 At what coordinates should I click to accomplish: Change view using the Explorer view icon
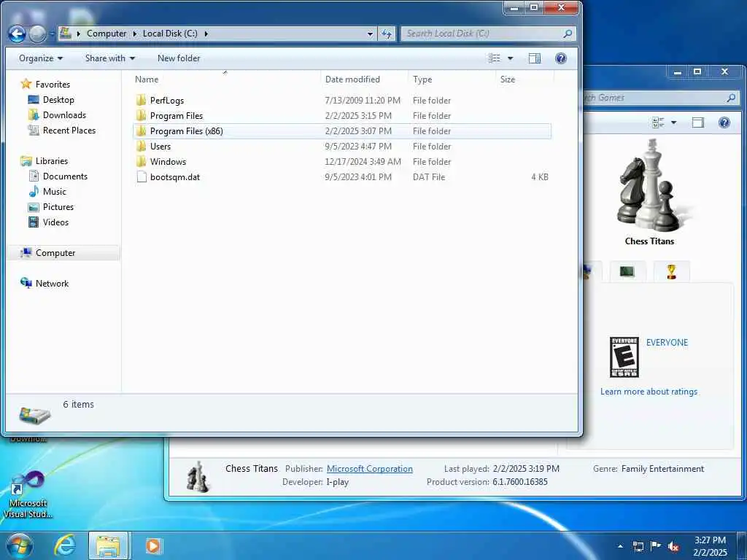click(495, 58)
